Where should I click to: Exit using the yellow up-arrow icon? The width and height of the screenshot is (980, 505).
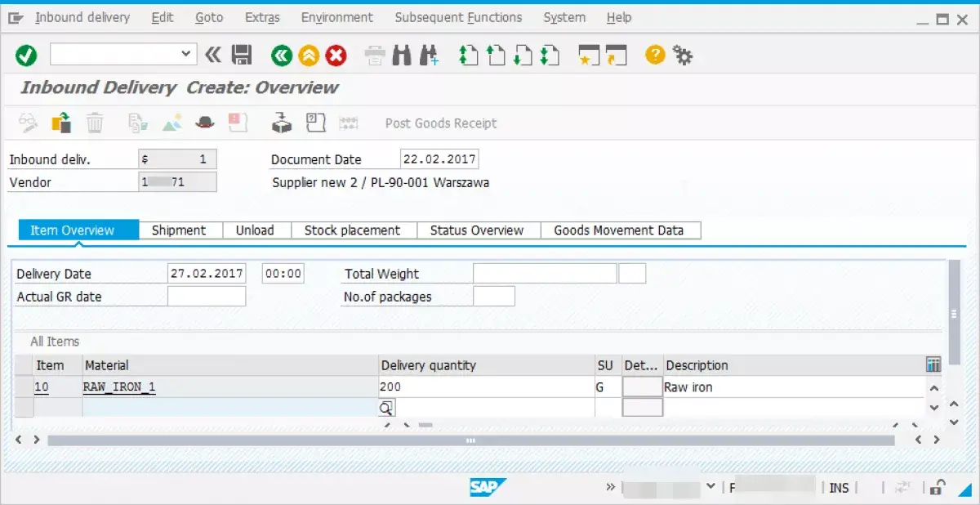coord(309,56)
